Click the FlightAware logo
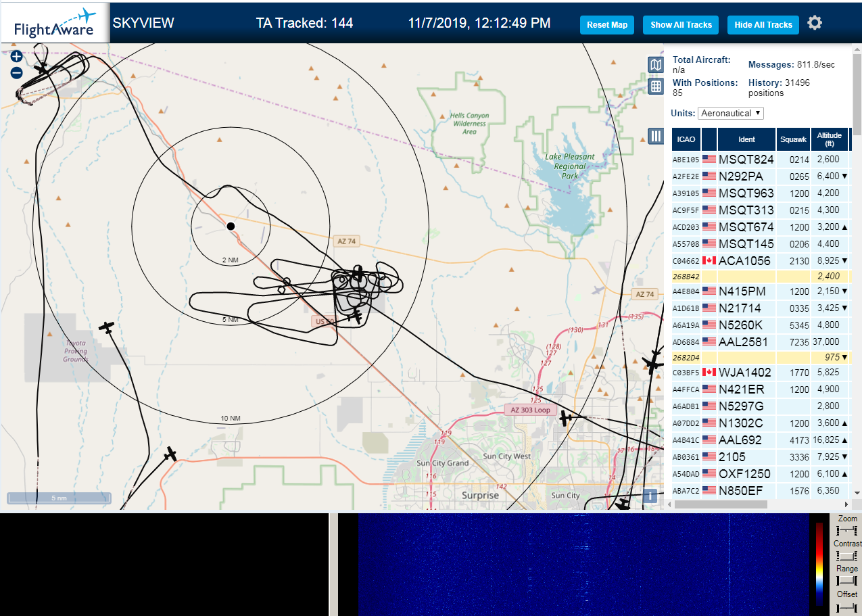The width and height of the screenshot is (862, 616). (x=55, y=23)
